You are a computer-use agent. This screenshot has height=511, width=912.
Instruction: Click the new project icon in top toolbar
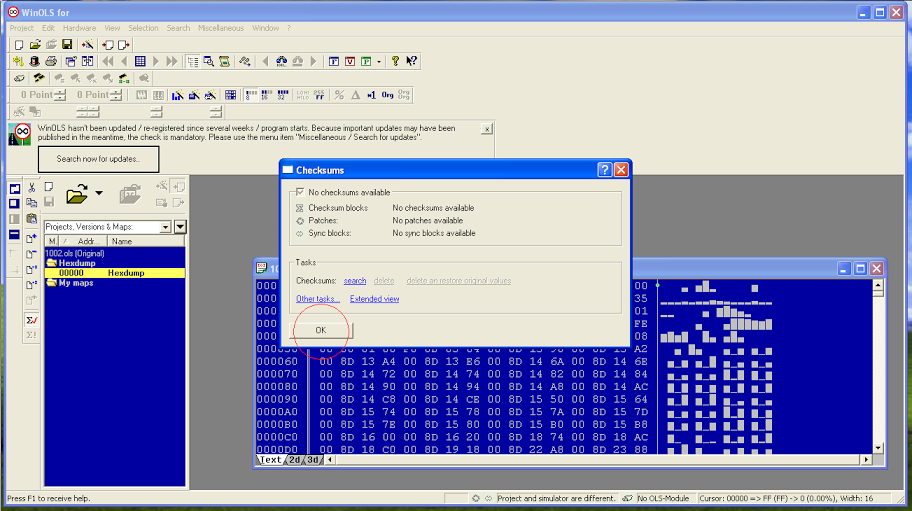tap(19, 45)
